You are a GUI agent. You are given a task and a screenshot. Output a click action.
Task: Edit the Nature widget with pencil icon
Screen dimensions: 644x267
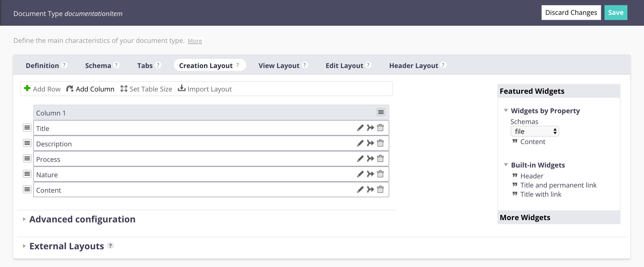tap(360, 174)
